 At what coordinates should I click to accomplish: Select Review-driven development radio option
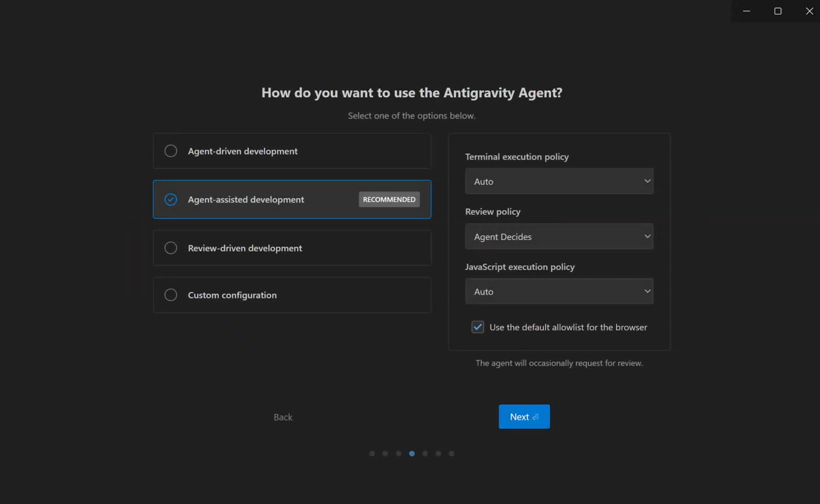tap(171, 248)
